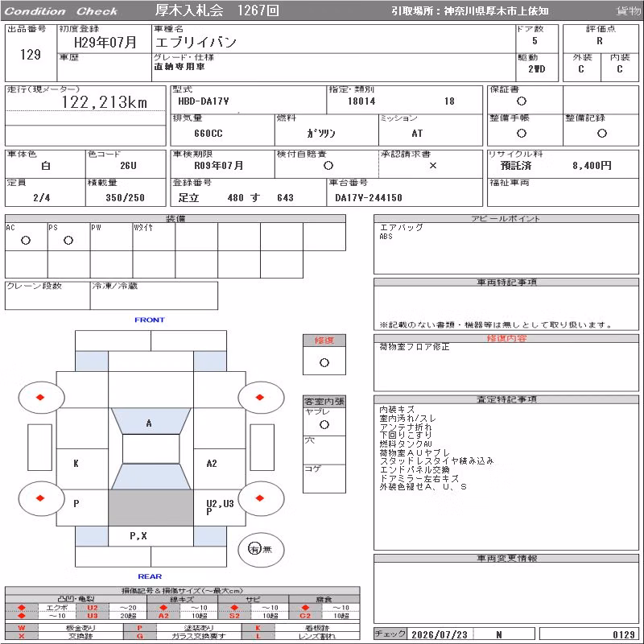The image size is (644, 644).
Task: Click the exterior grade C under 外装
Action: [580, 69]
